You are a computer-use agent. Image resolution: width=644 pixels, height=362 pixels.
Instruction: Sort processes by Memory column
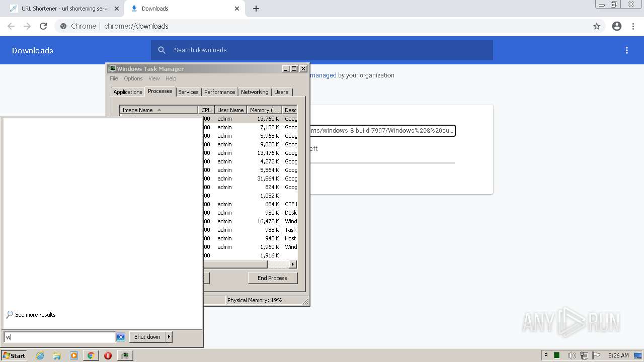coord(264,110)
